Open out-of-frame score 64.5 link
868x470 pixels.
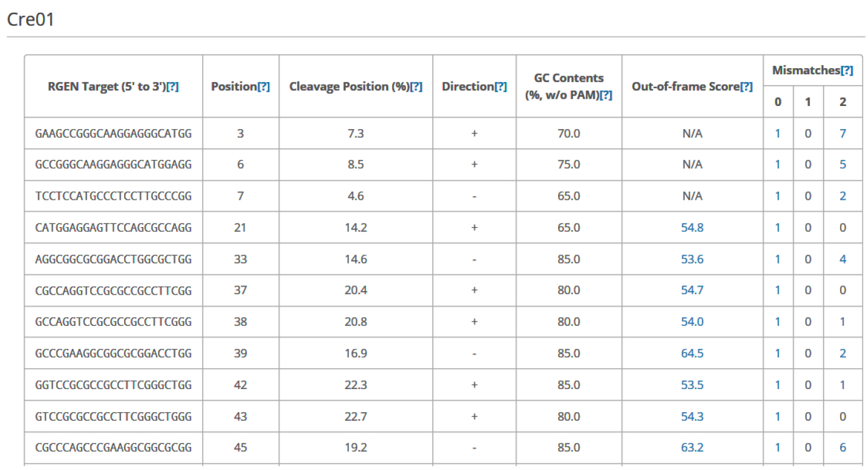[x=692, y=354]
